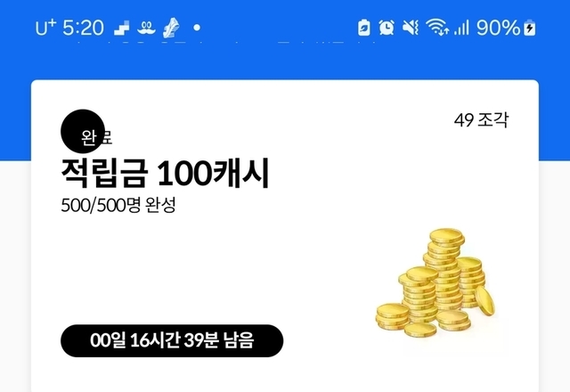570x392 pixels.
Task: Tap the 500/500명 완성 progress text
Action: pos(118,205)
